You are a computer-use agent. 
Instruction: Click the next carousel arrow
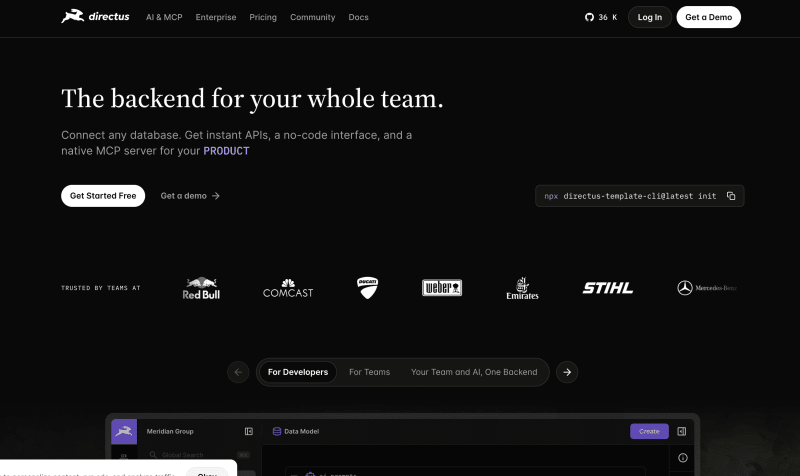(567, 372)
